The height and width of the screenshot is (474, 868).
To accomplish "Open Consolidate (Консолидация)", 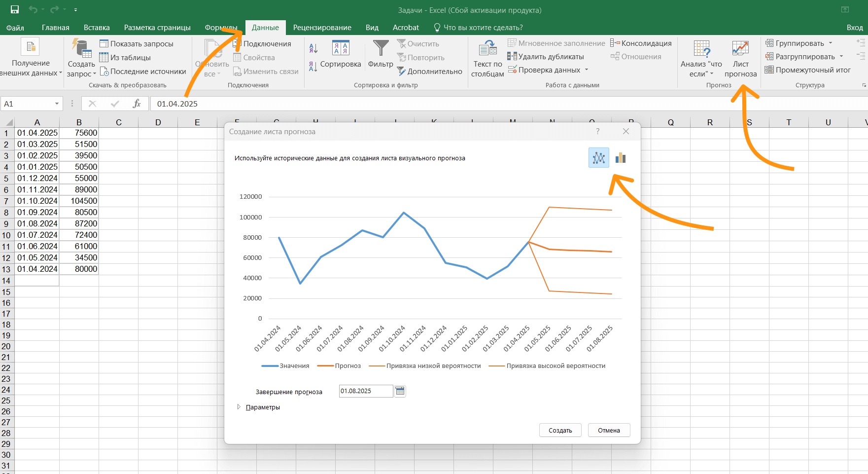I will 641,43.
